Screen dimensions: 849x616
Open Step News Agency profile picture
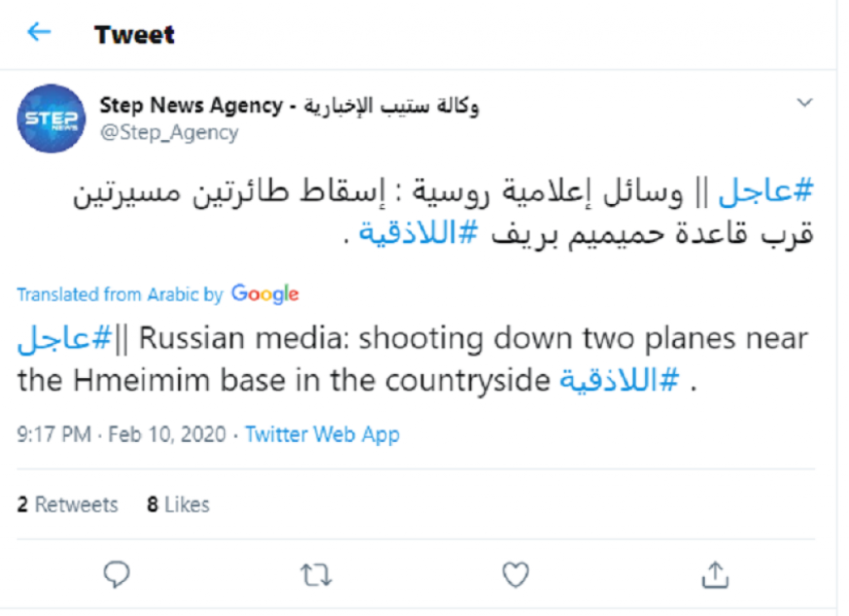[51, 119]
